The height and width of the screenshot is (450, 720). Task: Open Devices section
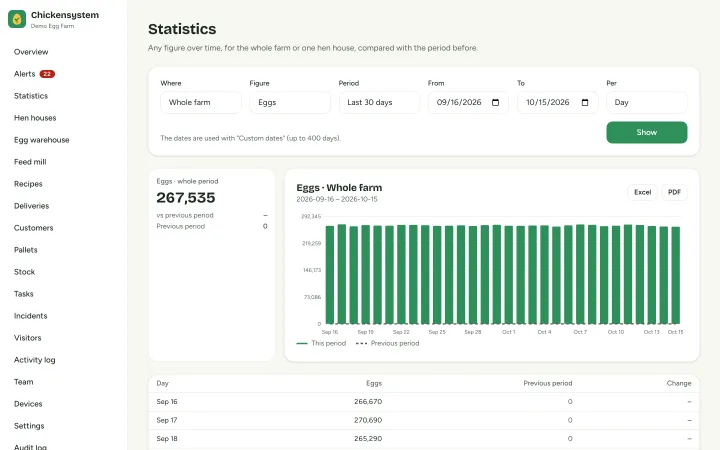[28, 405]
